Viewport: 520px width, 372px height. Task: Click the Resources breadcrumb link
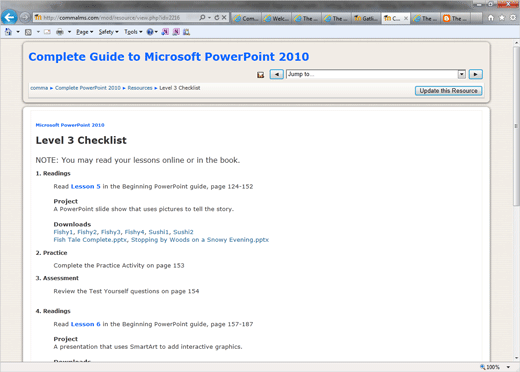click(x=140, y=88)
